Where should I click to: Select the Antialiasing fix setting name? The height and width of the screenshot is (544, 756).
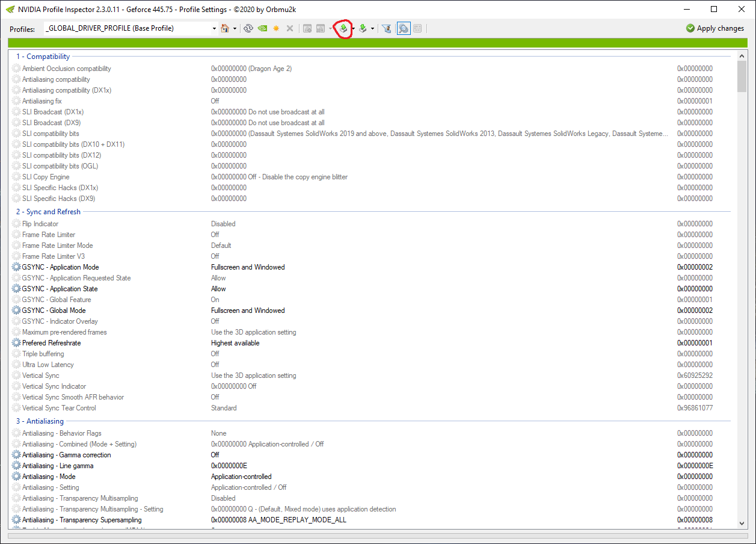pyautogui.click(x=42, y=101)
